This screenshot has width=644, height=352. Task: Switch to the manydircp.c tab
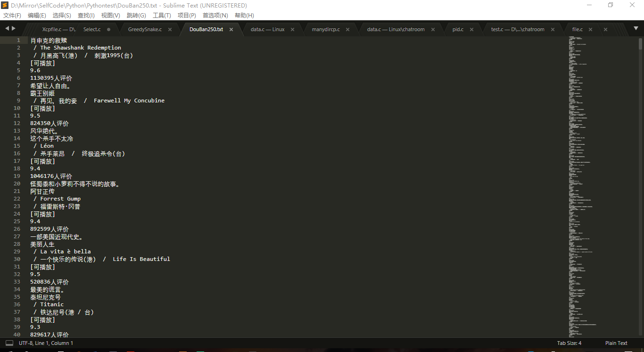coord(326,29)
